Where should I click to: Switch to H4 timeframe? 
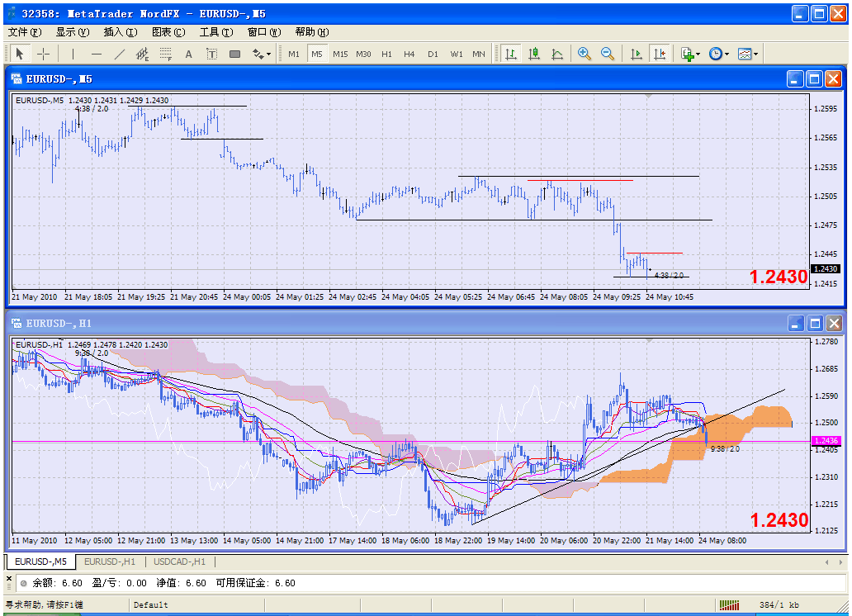tap(409, 54)
